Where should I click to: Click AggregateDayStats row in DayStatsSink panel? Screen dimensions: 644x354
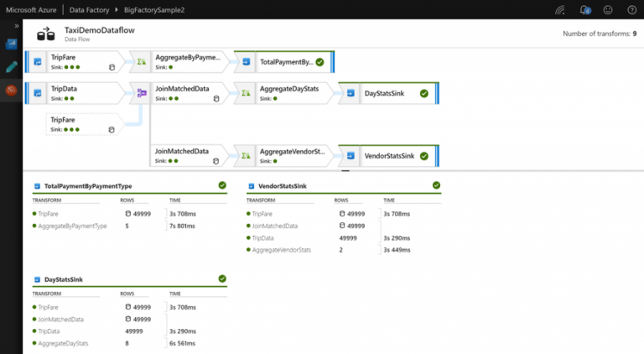point(130,343)
